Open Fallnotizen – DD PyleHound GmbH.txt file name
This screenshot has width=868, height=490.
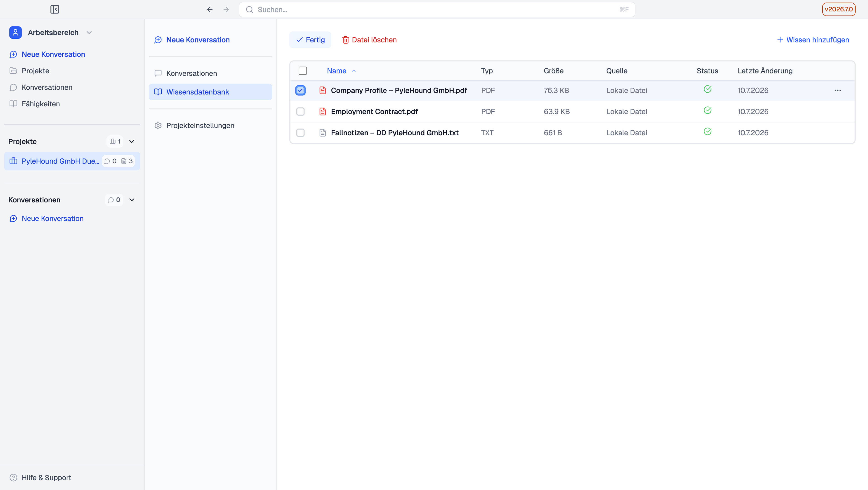pyautogui.click(x=395, y=133)
